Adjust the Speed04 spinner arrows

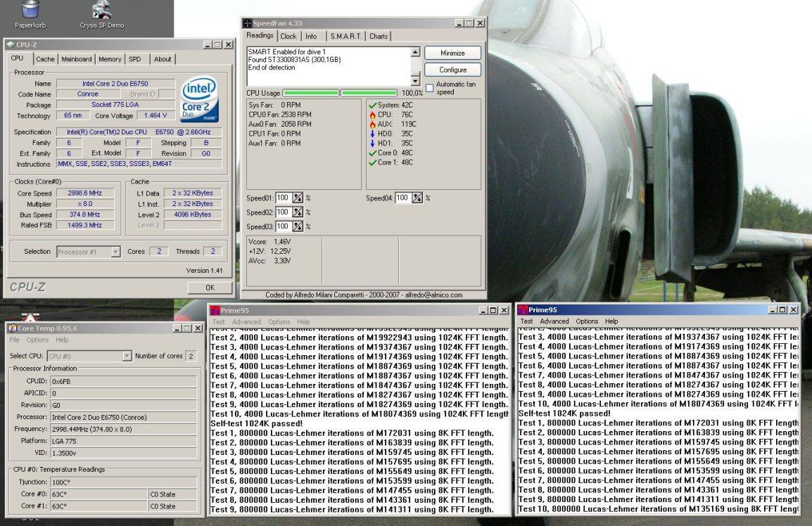click(417, 198)
